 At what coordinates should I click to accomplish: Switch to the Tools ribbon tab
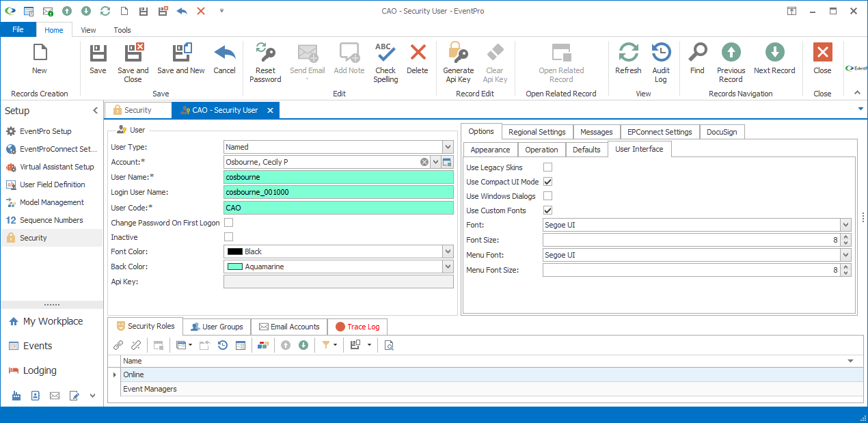click(122, 30)
